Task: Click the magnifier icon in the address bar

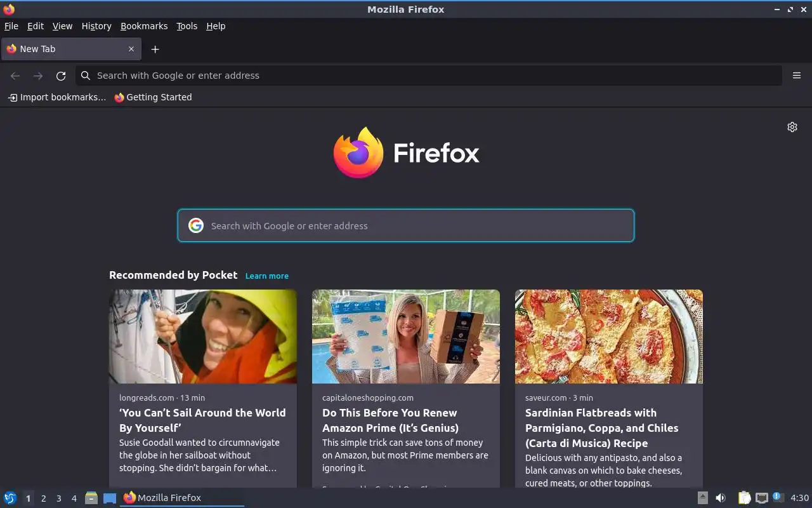Action: (86, 76)
